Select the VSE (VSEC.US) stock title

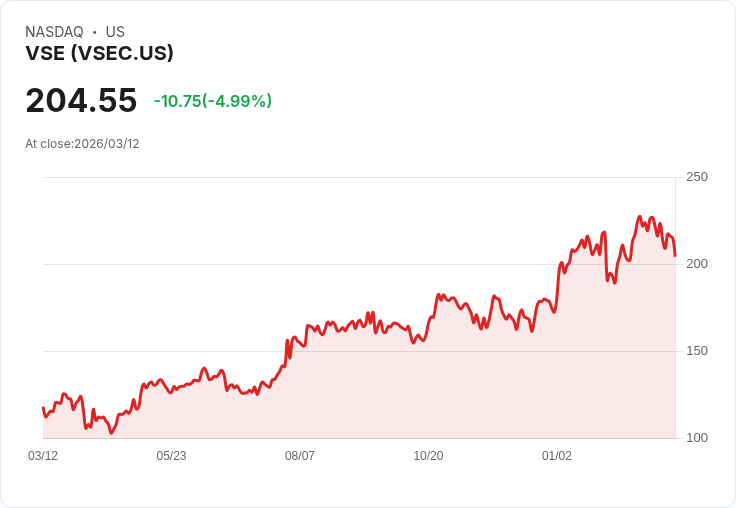coord(99,54)
